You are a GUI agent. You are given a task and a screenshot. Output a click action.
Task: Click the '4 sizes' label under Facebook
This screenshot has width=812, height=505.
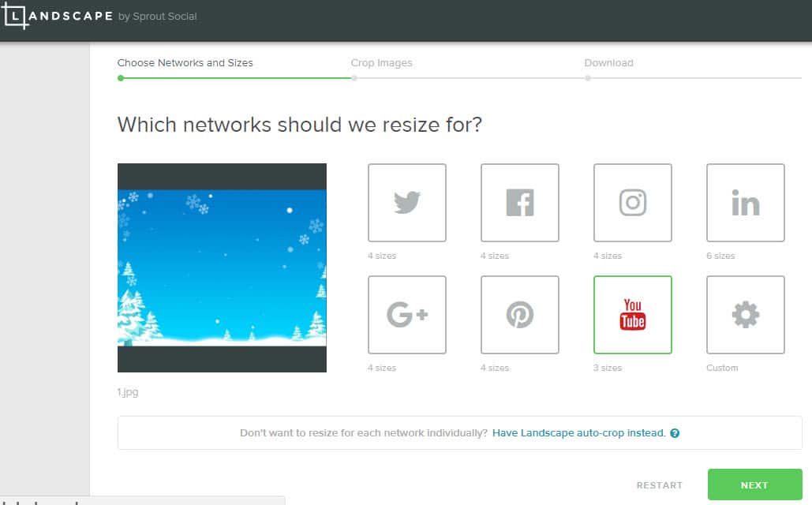(x=495, y=256)
